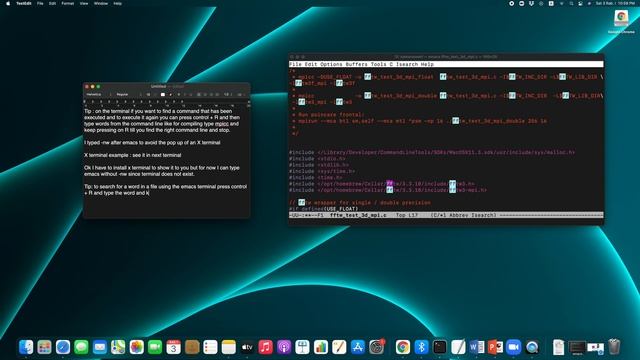Open Terminal from the Dock
640x360 pixels.
click(x=440, y=347)
